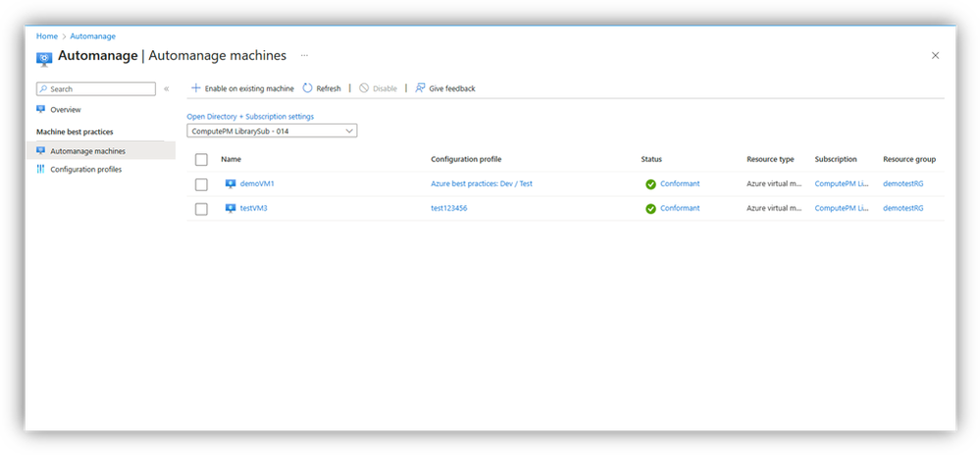
Task: Click the Conformant status for testVM3
Action: click(680, 208)
